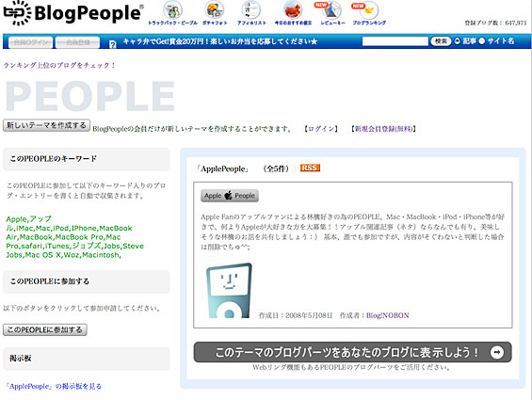
Task: Click the green keyword list text
Action: 75,237
